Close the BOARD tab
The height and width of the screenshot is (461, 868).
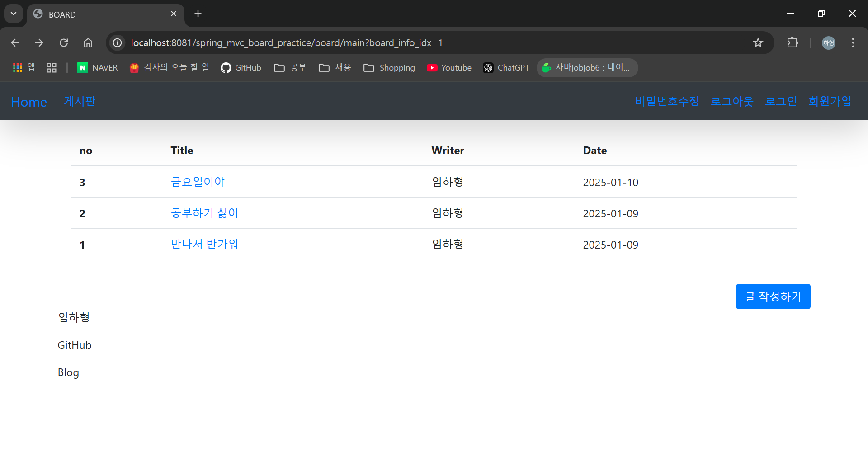[x=174, y=14]
